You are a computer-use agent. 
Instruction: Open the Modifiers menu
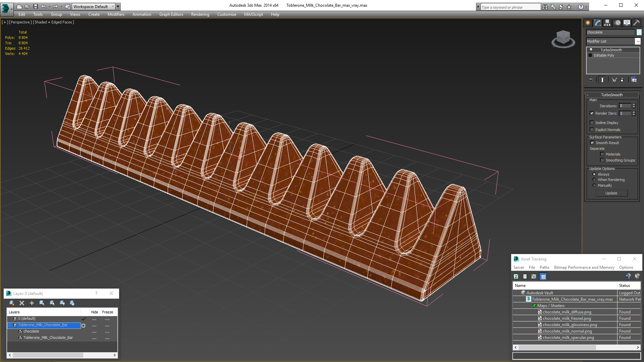116,14
